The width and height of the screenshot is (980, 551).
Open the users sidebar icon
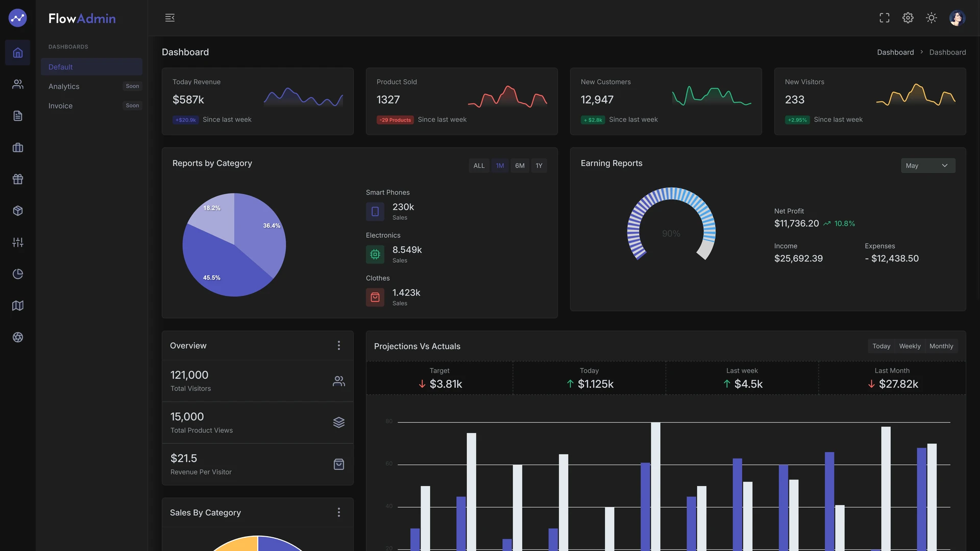(x=18, y=84)
